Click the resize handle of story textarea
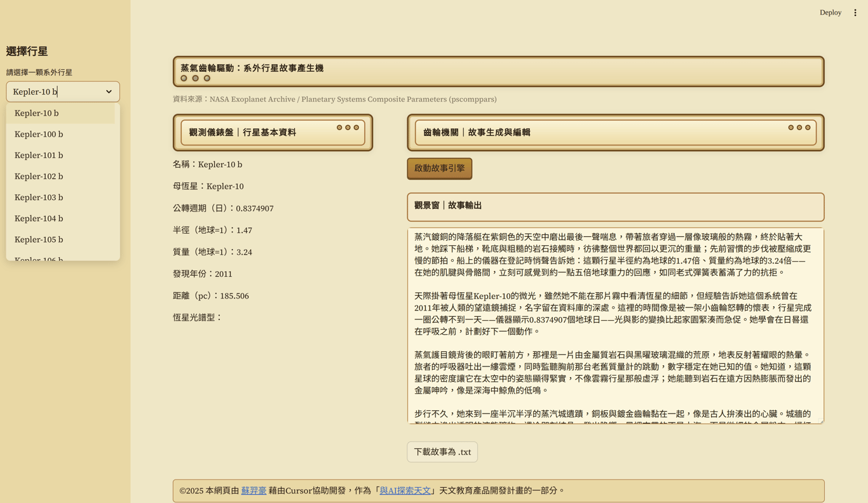The image size is (868, 503). coord(820,420)
